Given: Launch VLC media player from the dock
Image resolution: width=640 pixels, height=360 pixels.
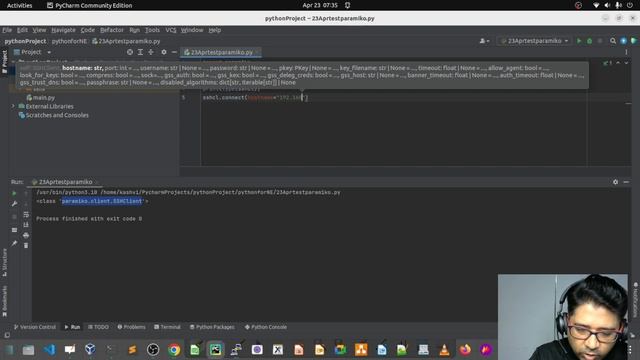Looking at the screenshot, I should [x=444, y=349].
